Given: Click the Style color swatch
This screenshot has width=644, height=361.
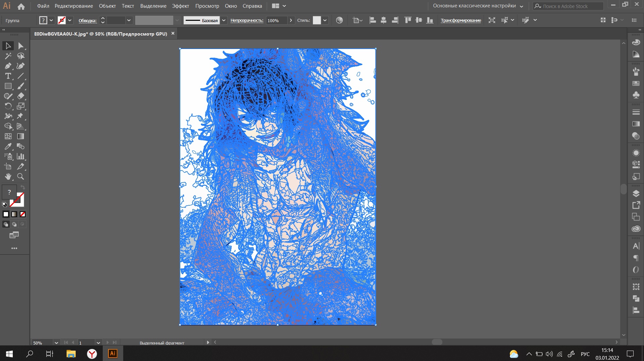Looking at the screenshot, I should coord(317,20).
